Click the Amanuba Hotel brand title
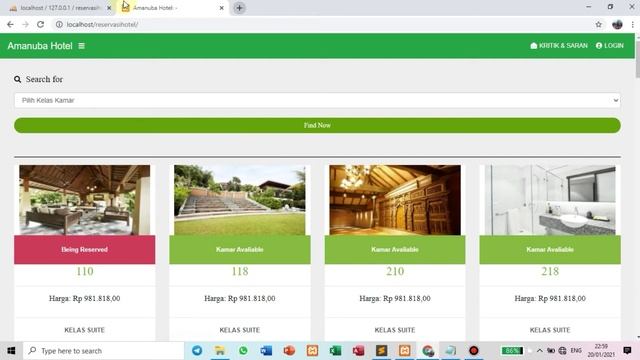 pyautogui.click(x=40, y=46)
